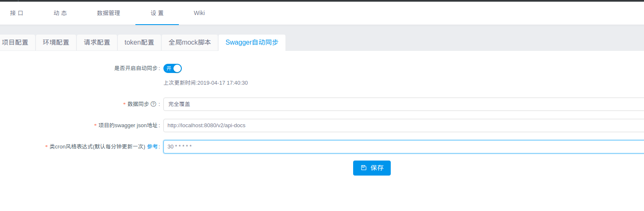Go to 请求配置 settings tab
The width and height of the screenshot is (644, 211).
point(97,43)
